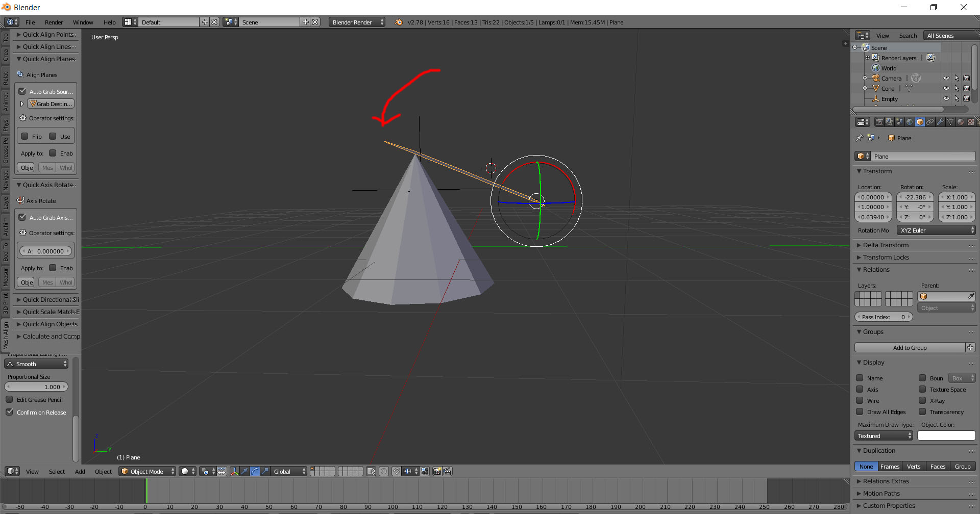Click the Axis Rotate operator icon
980x514 pixels.
(x=20, y=200)
